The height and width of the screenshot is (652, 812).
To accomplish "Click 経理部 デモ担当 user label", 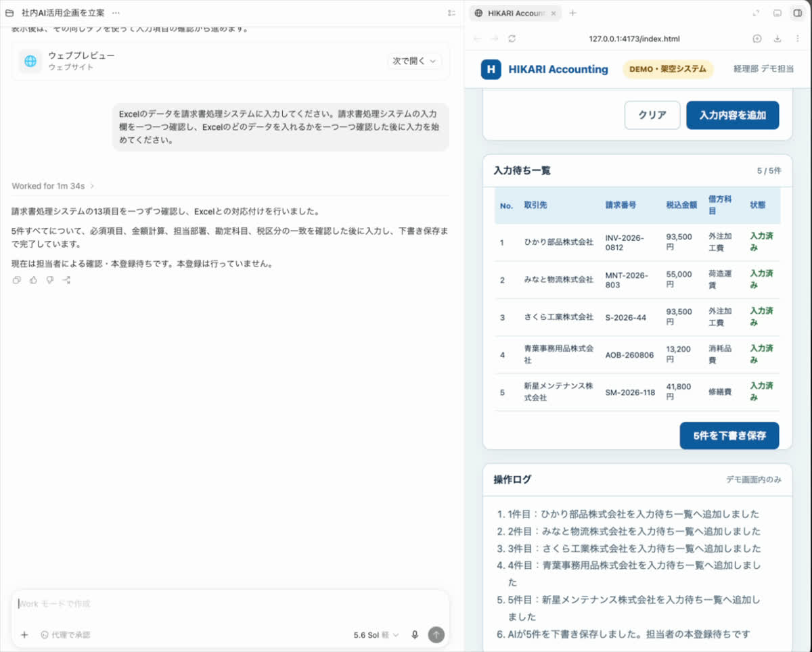I will click(x=763, y=69).
